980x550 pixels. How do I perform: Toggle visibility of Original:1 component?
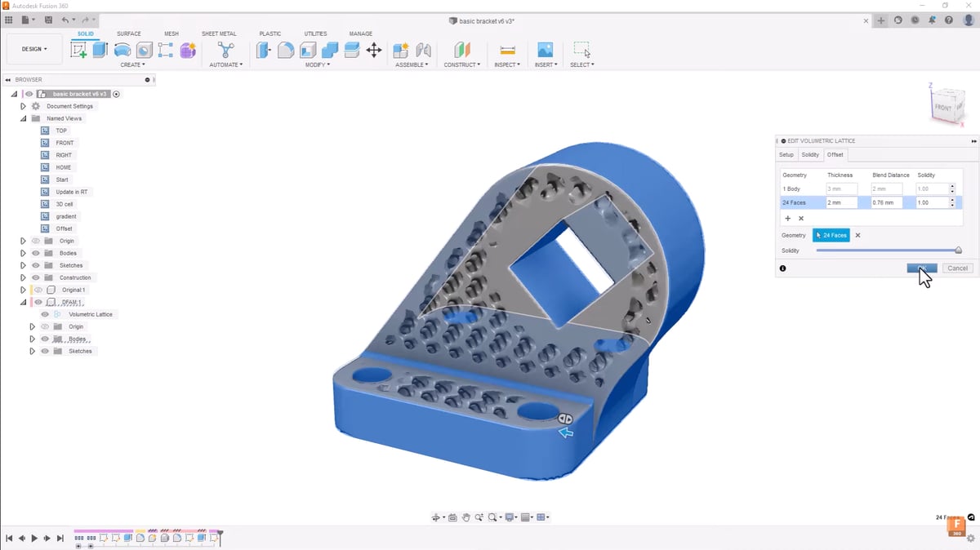[x=38, y=290]
